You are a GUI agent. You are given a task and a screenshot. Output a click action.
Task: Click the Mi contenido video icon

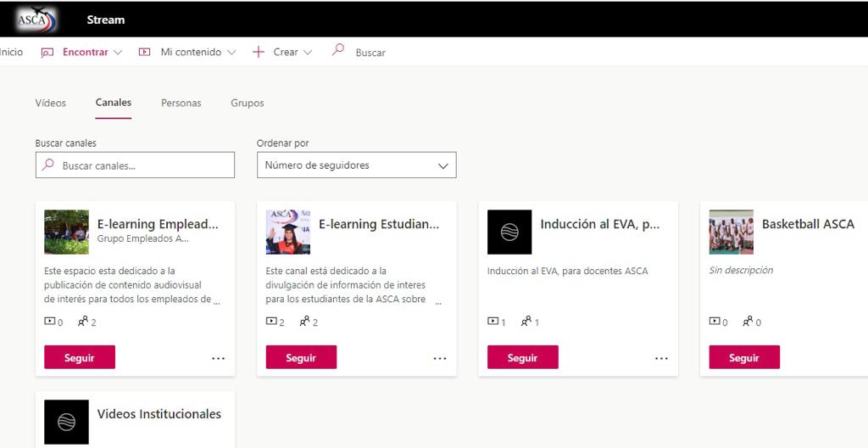coord(144,52)
